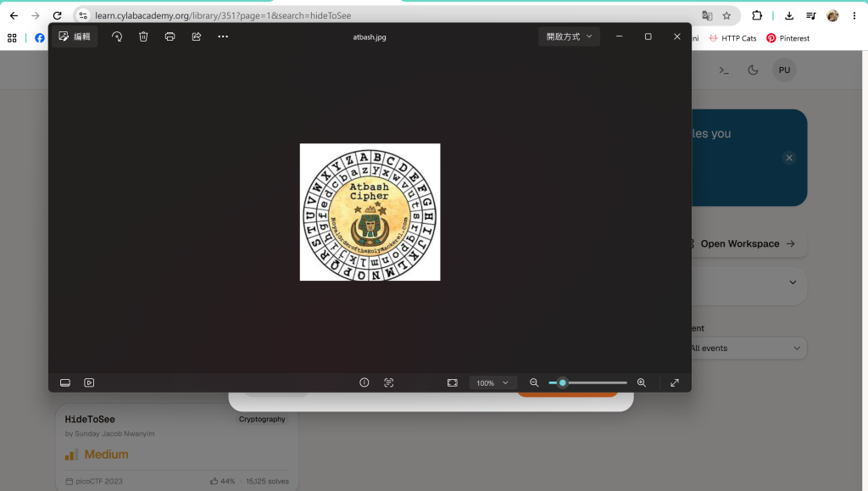Open Chrome downloads icon
This screenshot has width=868, height=491.
[789, 15]
